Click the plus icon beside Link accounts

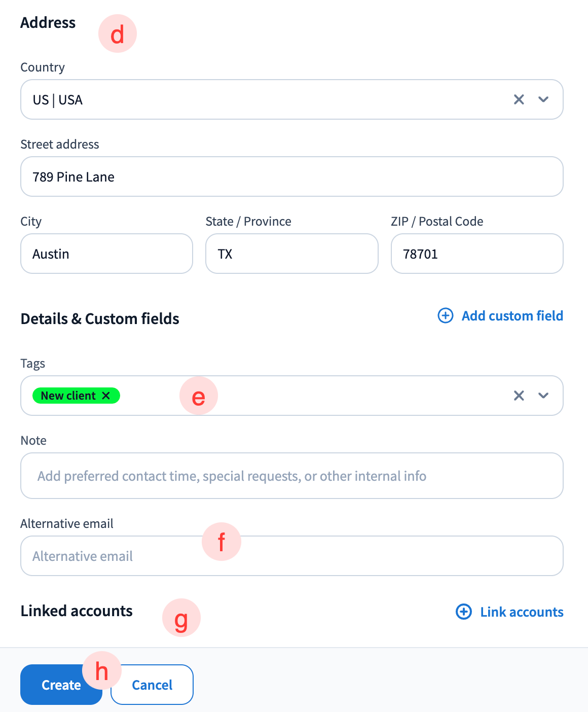pyautogui.click(x=464, y=612)
